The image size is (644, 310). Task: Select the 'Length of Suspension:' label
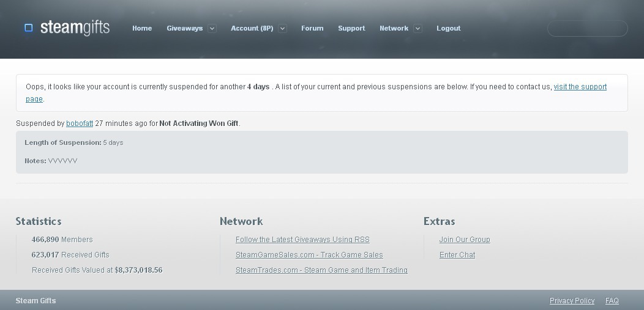[x=63, y=142]
